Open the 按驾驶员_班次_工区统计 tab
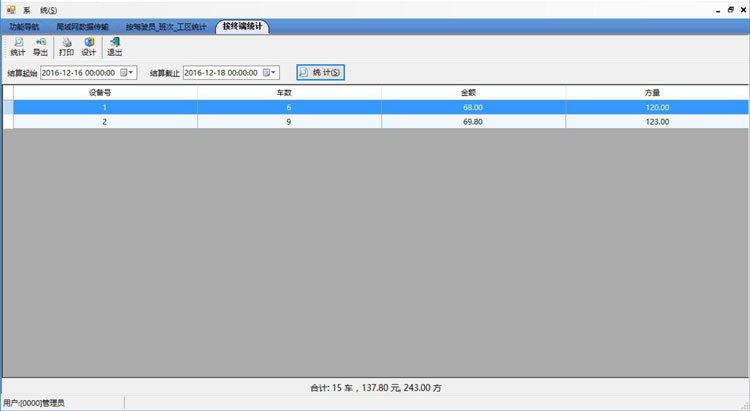 165,27
